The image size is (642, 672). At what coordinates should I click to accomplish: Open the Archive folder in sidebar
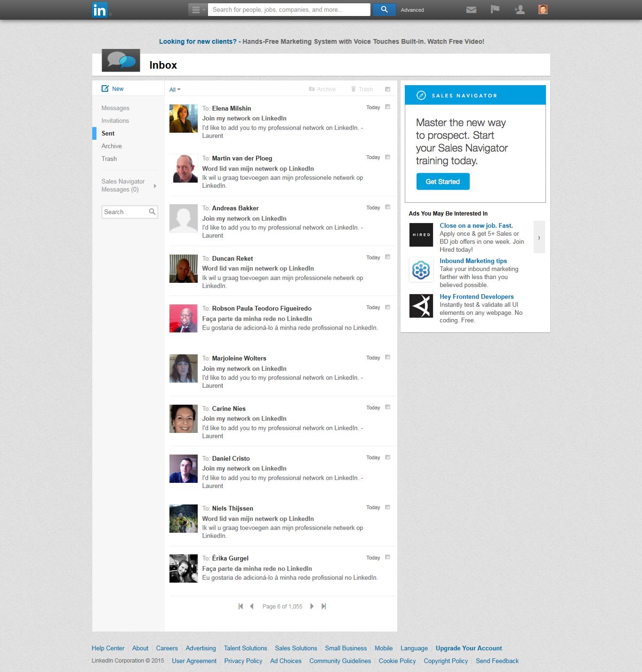coord(112,146)
